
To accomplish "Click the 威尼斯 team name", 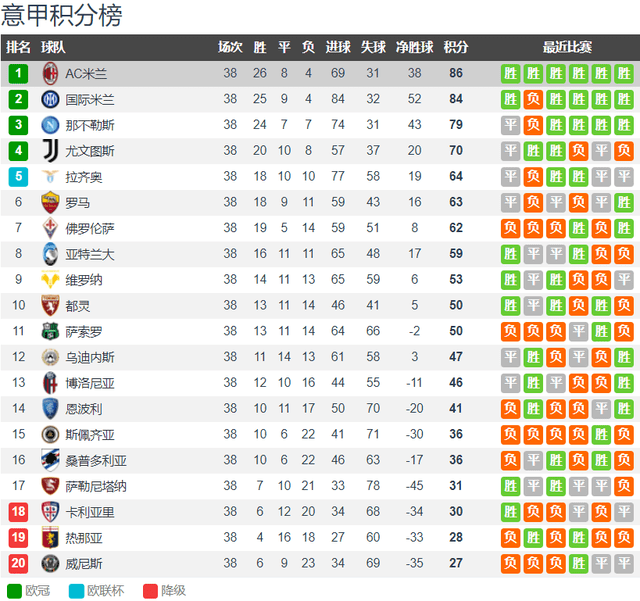I will pyautogui.click(x=84, y=564).
